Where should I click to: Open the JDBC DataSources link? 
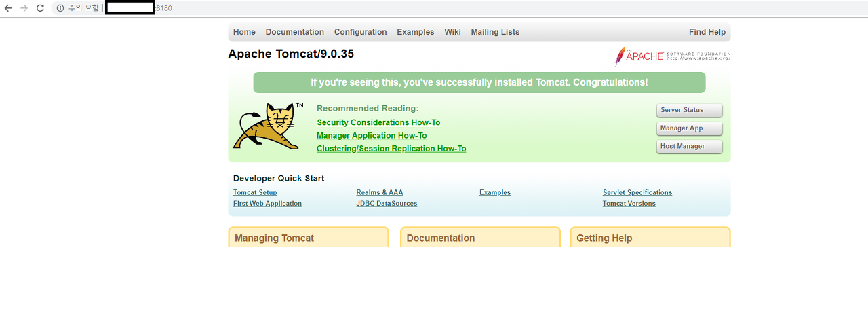(387, 204)
